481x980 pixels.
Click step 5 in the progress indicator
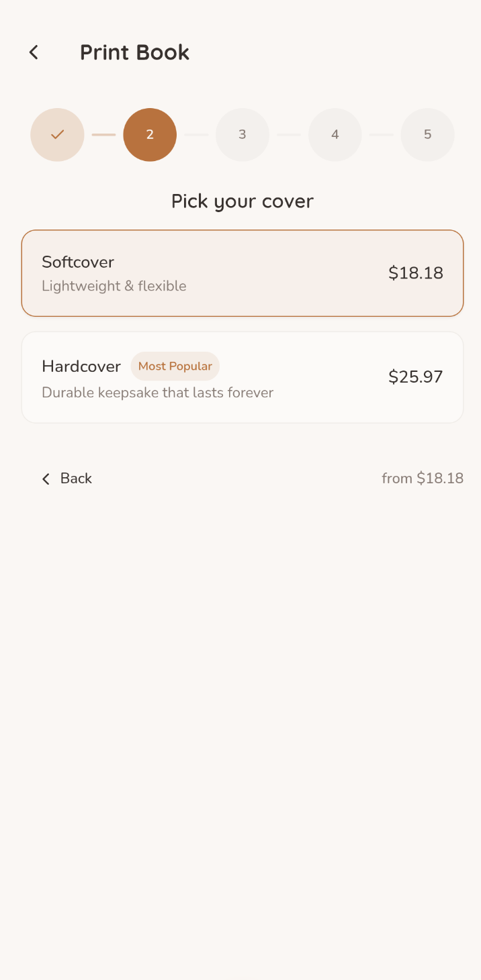tap(428, 134)
